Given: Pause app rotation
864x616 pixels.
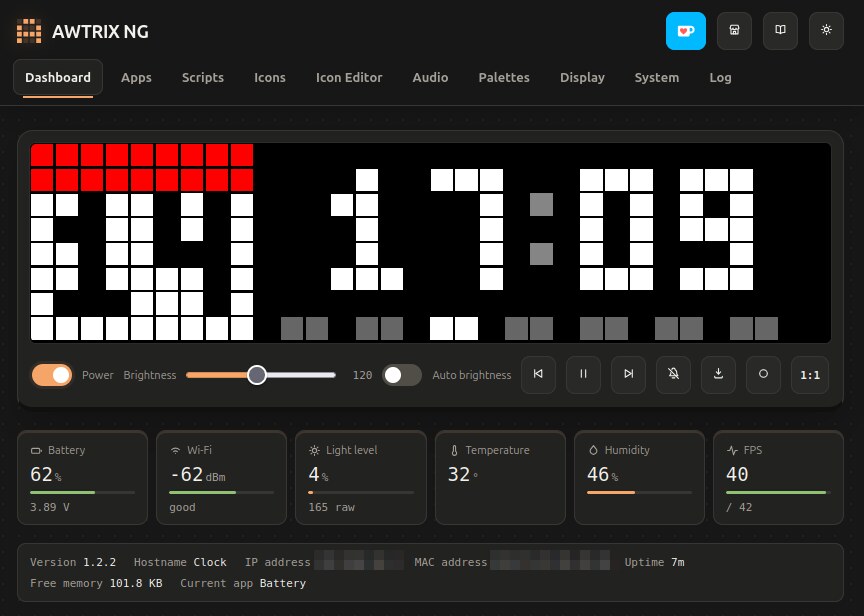Looking at the screenshot, I should pyautogui.click(x=583, y=375).
